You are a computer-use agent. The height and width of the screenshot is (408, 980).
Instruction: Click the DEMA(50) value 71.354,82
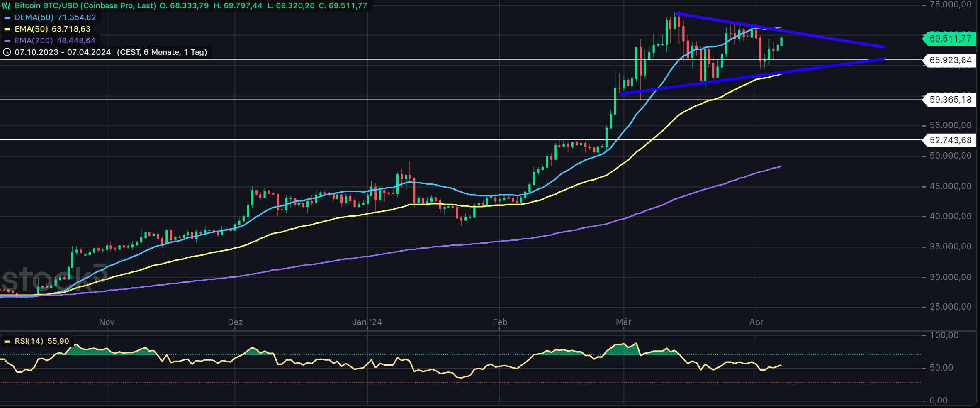coord(77,17)
